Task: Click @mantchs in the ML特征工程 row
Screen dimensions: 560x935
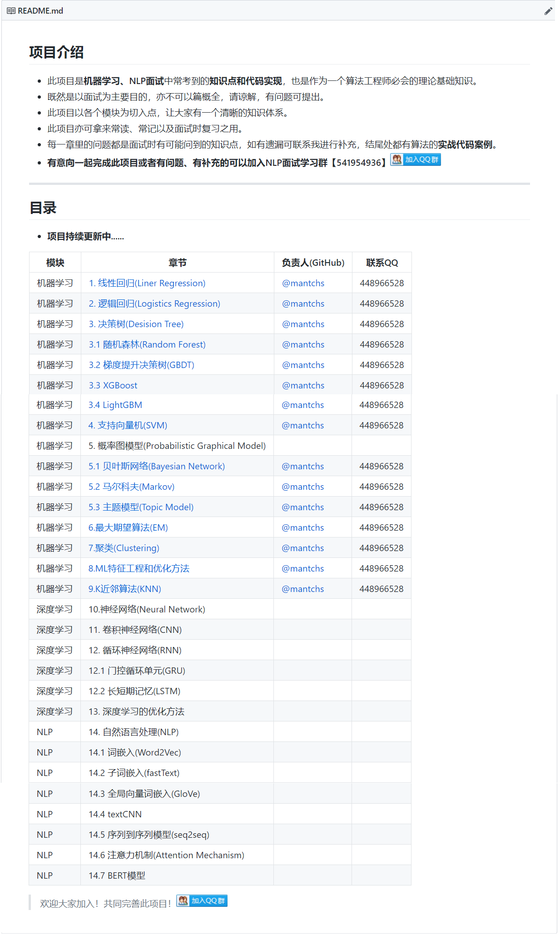Action: [x=303, y=568]
